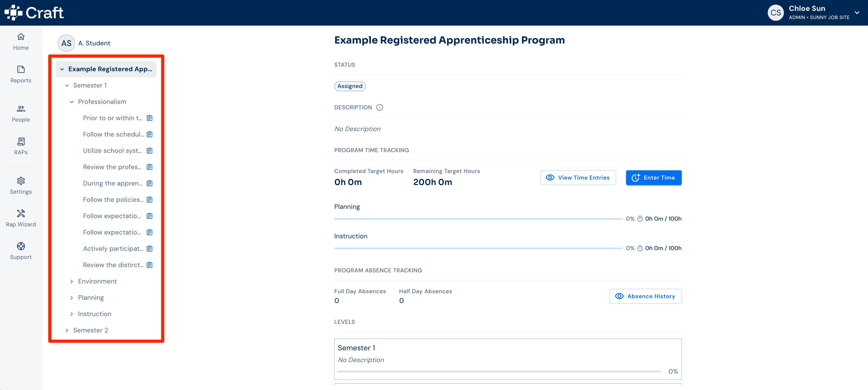Click the Enter Time button
Screen dimensions: 868x390
tap(654, 178)
